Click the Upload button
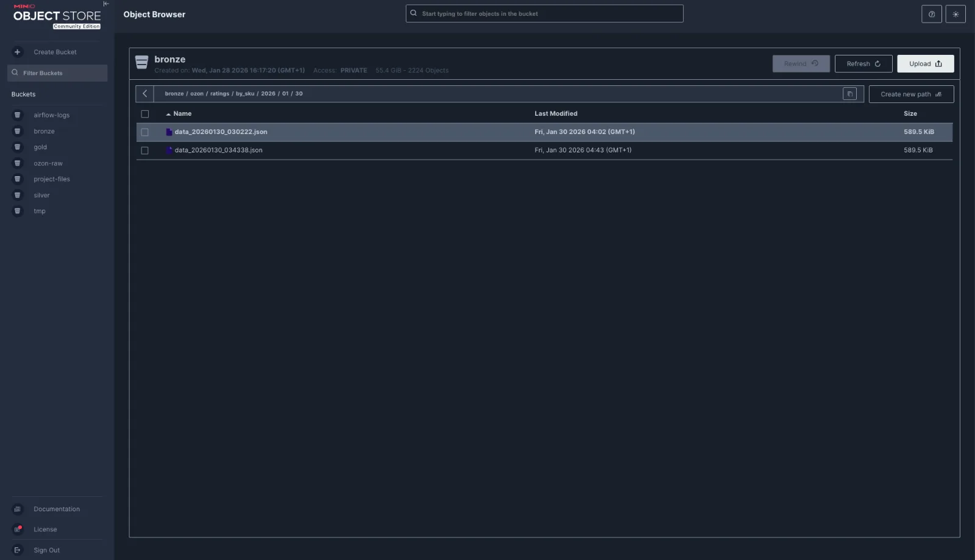This screenshot has height=560, width=975. pyautogui.click(x=925, y=63)
